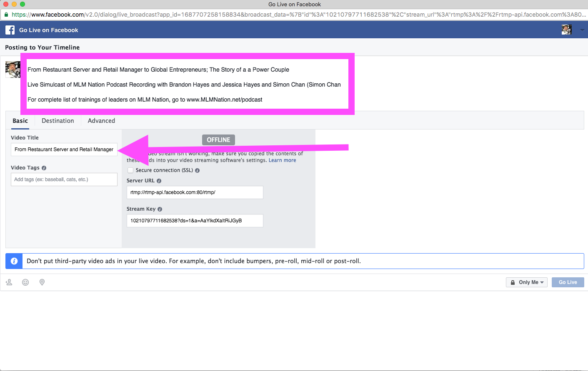Expand the account dropdown arrow in header
The width and height of the screenshot is (588, 371).
tap(582, 30)
